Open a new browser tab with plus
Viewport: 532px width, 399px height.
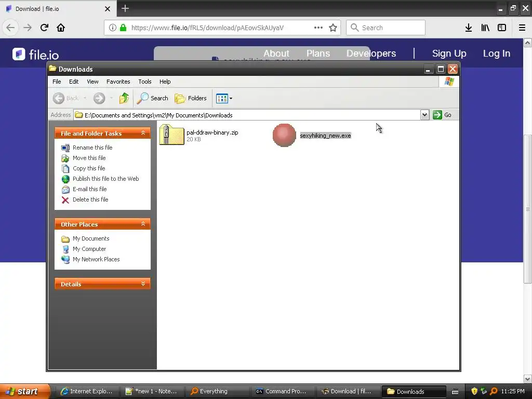pos(125,8)
